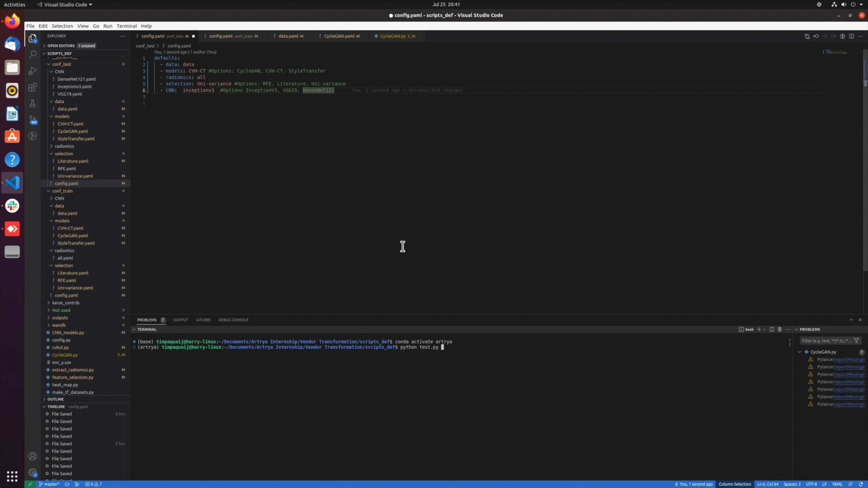The image size is (868, 488).
Task: Change YAML language mode in status bar
Action: [837, 484]
